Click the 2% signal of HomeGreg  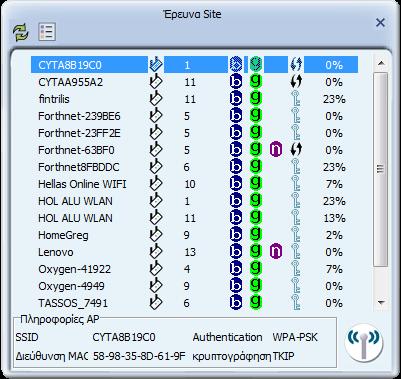(334, 235)
